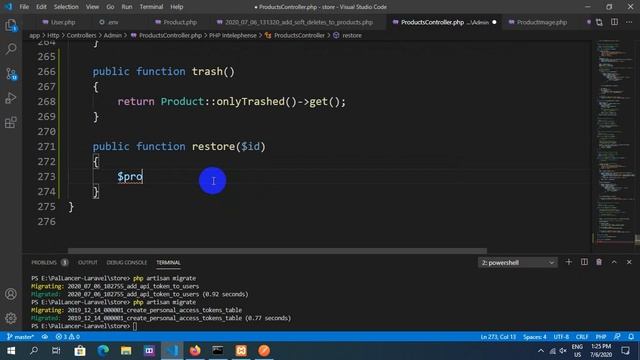Open the Search view in activity bar
Screen dimensions: 640x360
(11, 49)
